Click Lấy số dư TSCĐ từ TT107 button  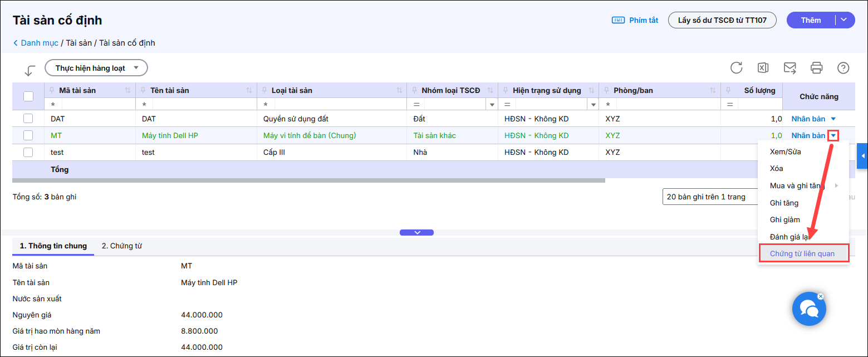click(722, 20)
